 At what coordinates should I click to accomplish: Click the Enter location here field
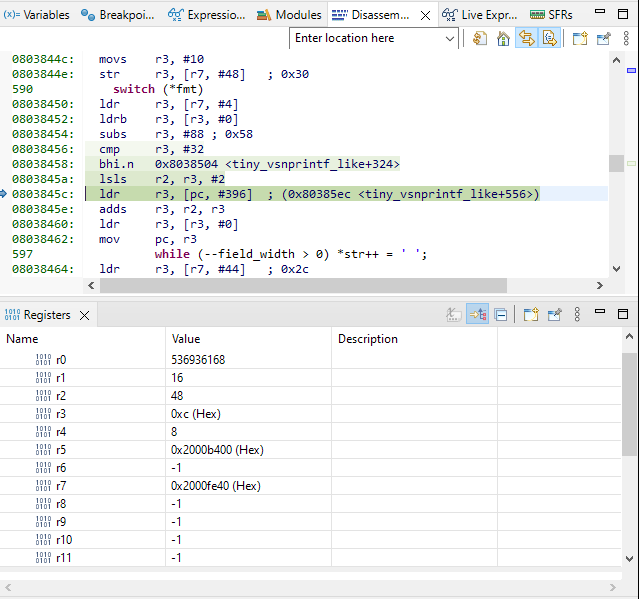[x=365, y=38]
